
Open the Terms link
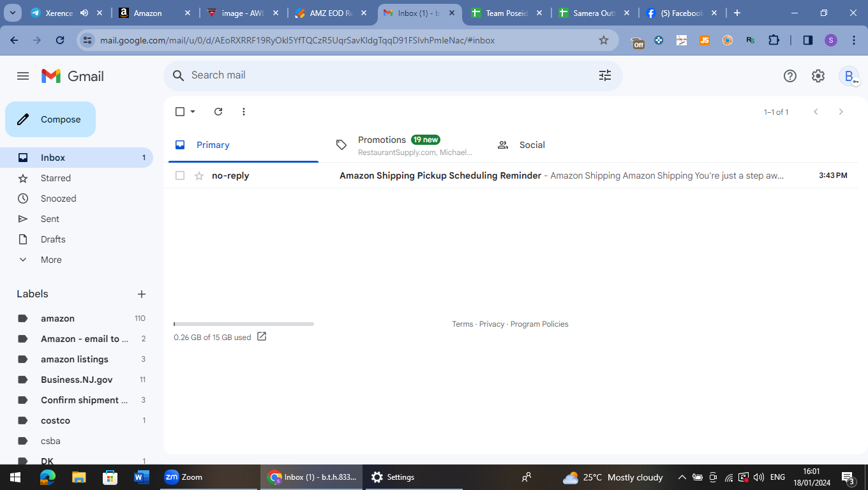[x=463, y=324]
